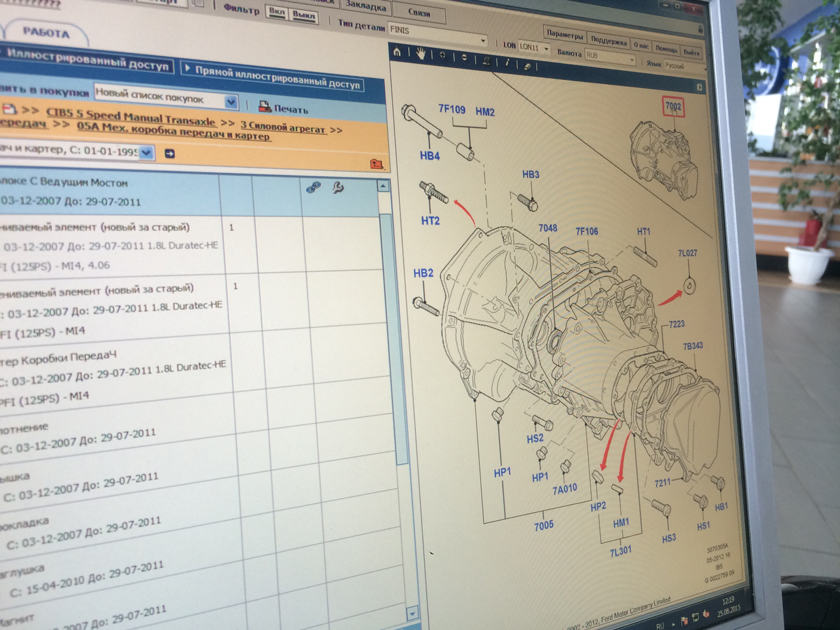
Task: Click the 7002 thumbnail part label
Action: click(x=673, y=106)
